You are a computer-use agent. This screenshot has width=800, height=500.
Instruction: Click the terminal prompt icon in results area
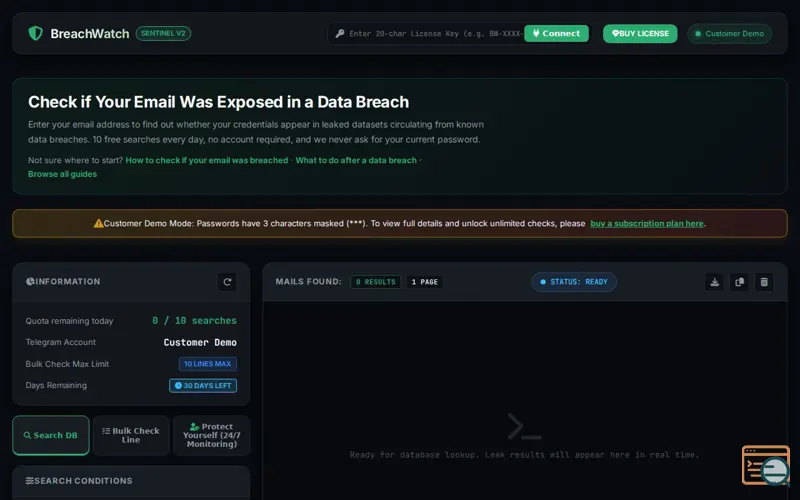click(524, 427)
